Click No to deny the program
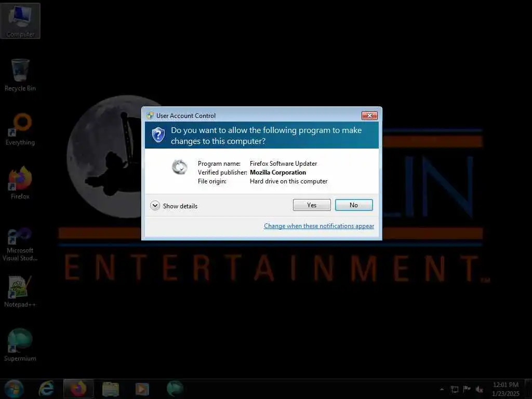The image size is (532, 399). pyautogui.click(x=353, y=205)
